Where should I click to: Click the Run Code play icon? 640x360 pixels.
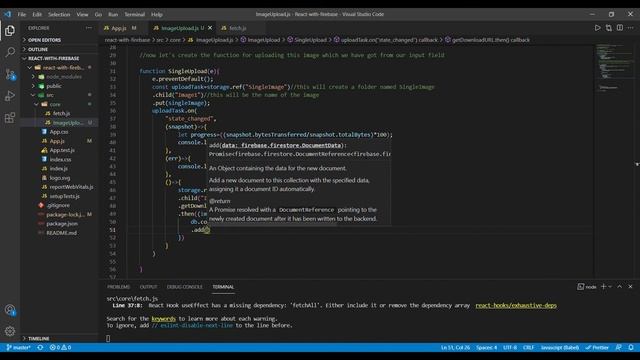[598, 28]
